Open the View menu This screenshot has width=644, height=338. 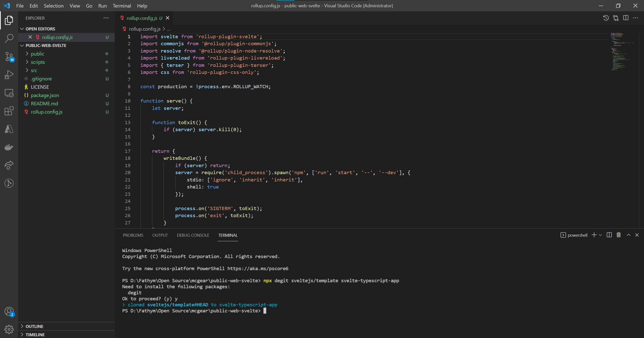click(x=75, y=6)
